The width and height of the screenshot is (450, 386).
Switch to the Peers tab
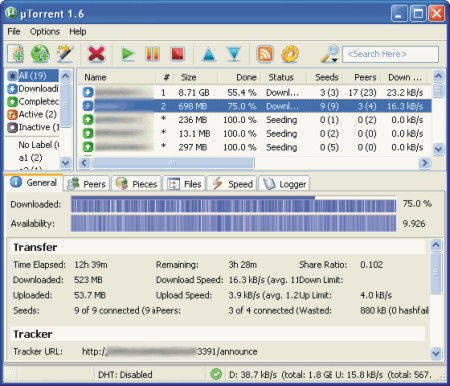click(x=86, y=184)
